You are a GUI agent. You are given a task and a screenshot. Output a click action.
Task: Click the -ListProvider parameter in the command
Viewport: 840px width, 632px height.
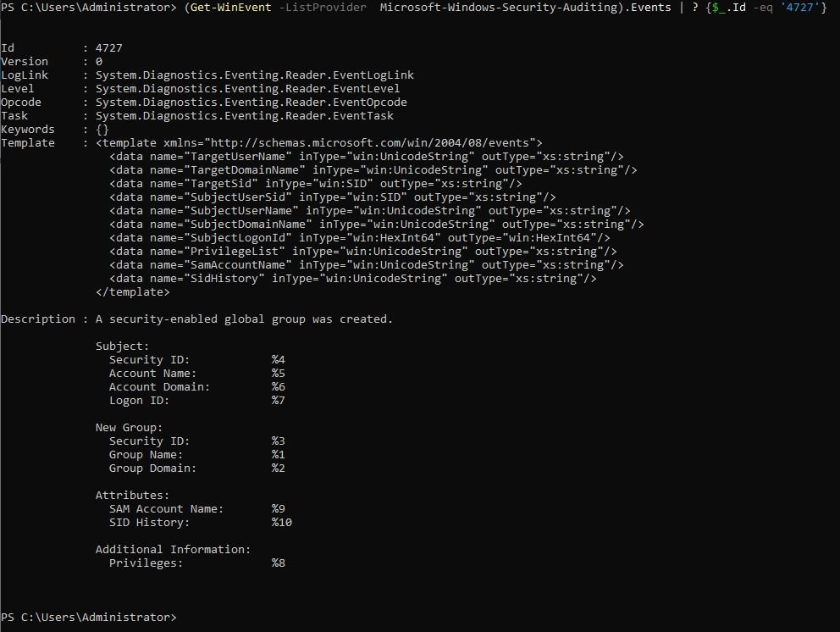[323, 8]
